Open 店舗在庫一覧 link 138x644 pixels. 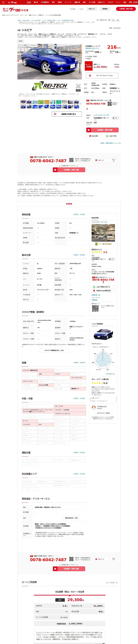click(x=96, y=295)
